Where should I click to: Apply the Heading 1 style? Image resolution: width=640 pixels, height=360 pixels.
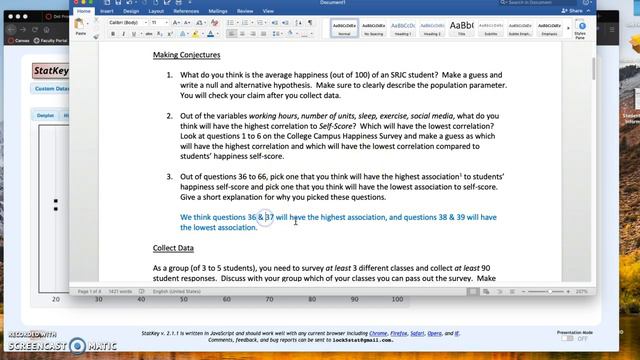coord(403,29)
